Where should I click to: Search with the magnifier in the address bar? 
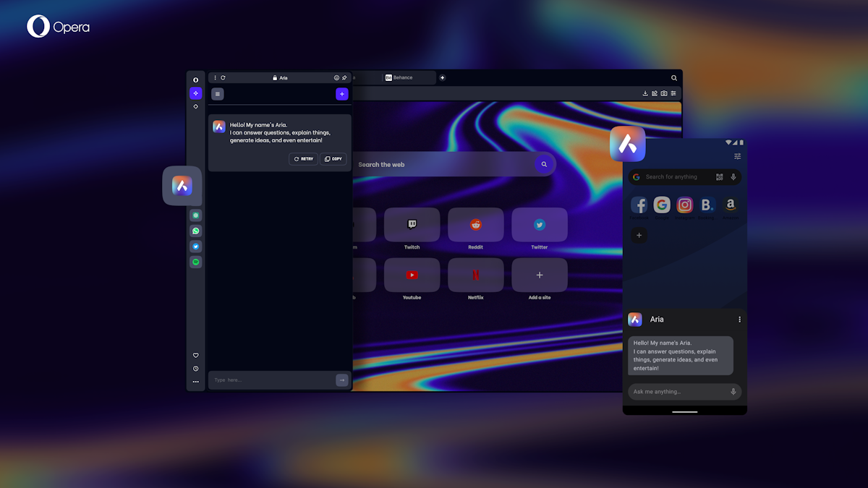point(673,77)
